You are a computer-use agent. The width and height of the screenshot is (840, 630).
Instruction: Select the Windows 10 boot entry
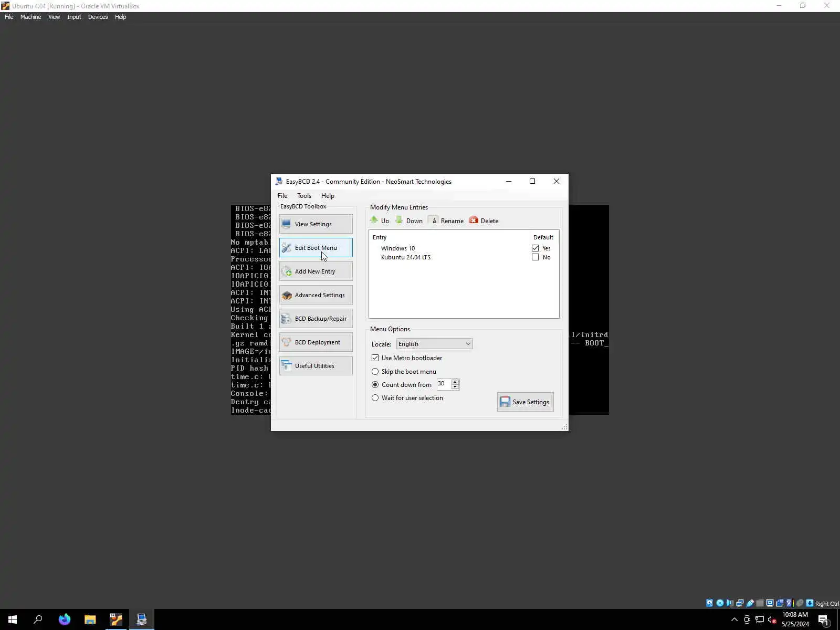[398, 248]
